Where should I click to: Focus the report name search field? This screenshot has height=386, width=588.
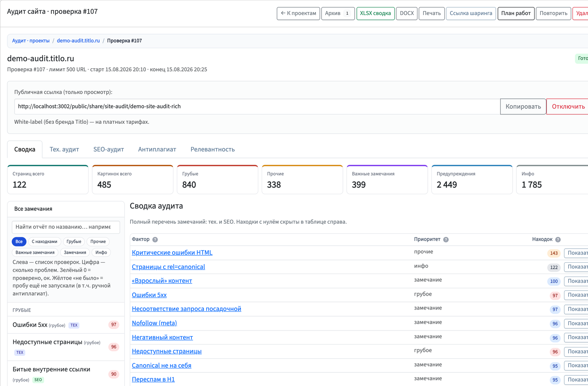66,227
